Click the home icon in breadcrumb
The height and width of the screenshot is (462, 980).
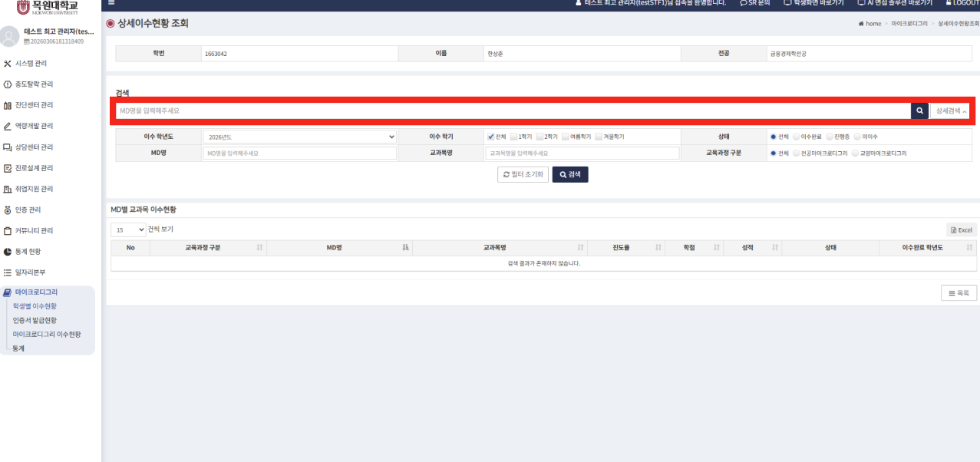point(861,24)
